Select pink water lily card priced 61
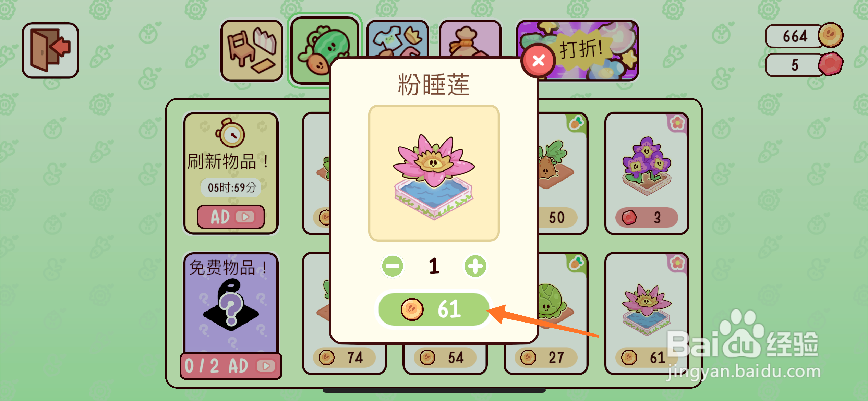The height and width of the screenshot is (401, 868). pyautogui.click(x=647, y=313)
